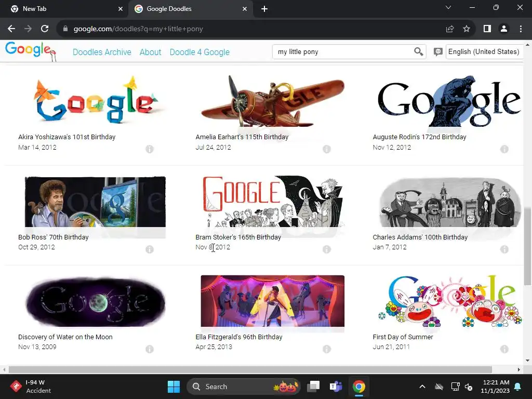
Task: Open a new browser tab with plus button
Action: point(264,9)
